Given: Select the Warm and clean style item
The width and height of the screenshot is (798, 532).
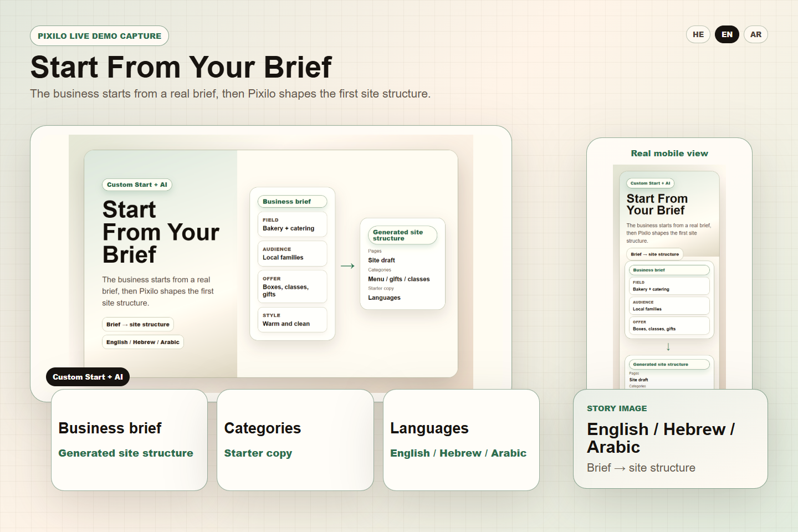Looking at the screenshot, I should click(x=293, y=320).
